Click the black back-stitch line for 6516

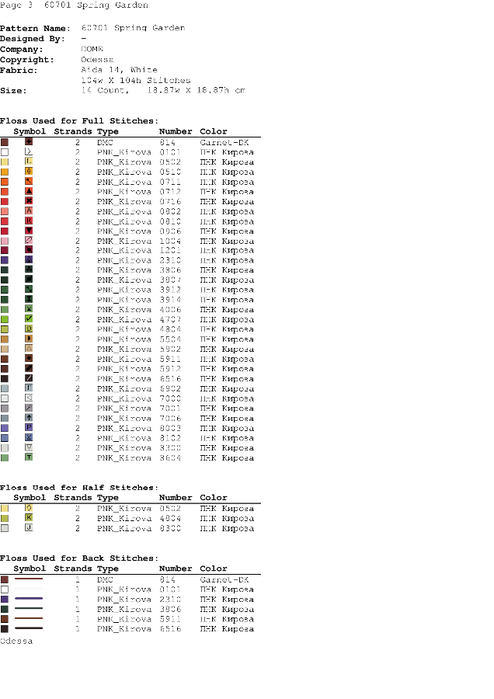click(x=29, y=628)
